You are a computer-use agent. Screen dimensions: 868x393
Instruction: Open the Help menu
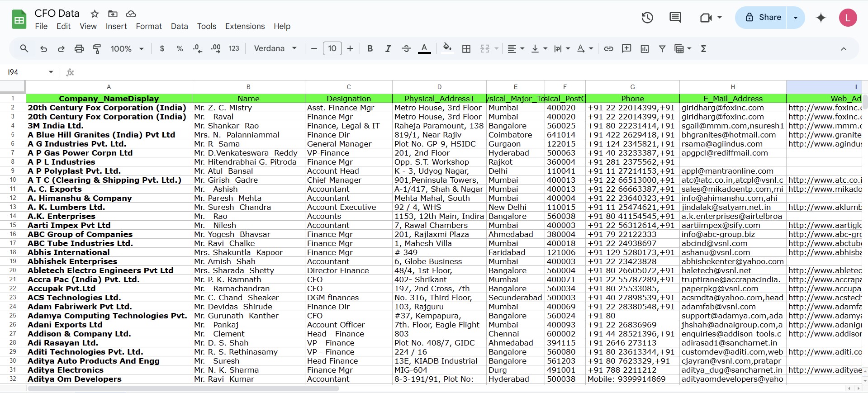click(282, 26)
